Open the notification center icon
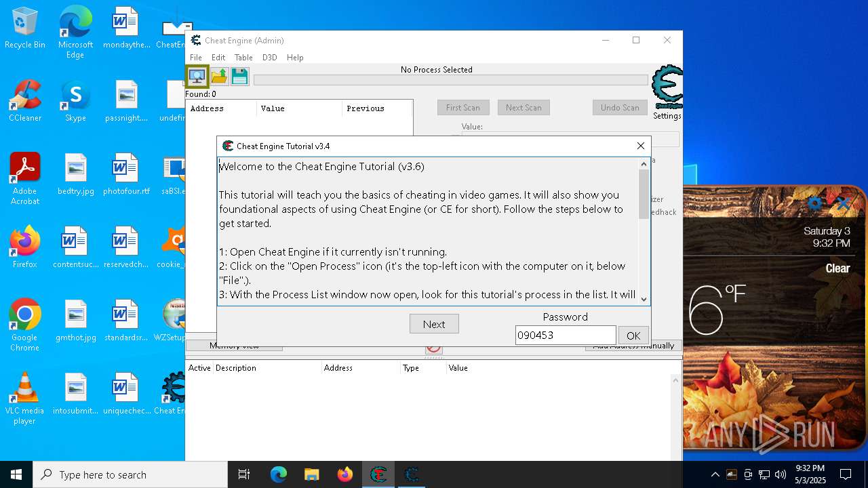The image size is (868, 488). coord(846,474)
